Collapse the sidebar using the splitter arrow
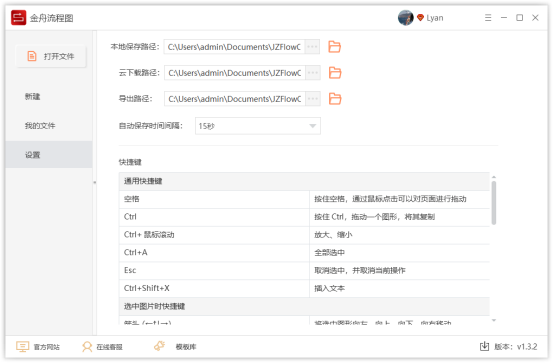This screenshot has width=553, height=364. click(x=95, y=182)
